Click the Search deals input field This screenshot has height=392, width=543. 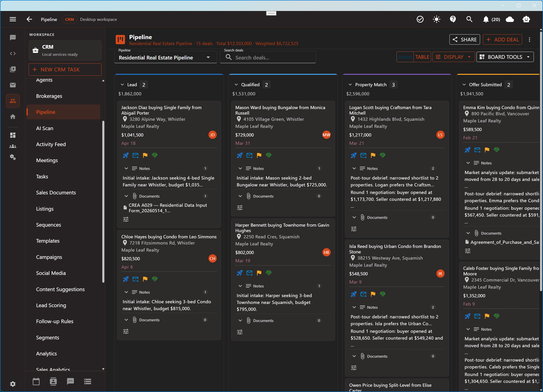[268, 58]
